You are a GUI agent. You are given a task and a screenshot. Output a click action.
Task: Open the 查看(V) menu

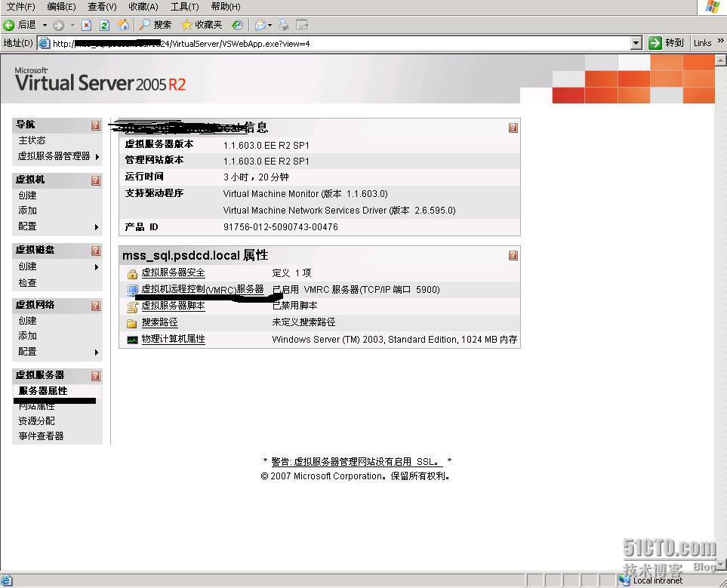tap(102, 7)
